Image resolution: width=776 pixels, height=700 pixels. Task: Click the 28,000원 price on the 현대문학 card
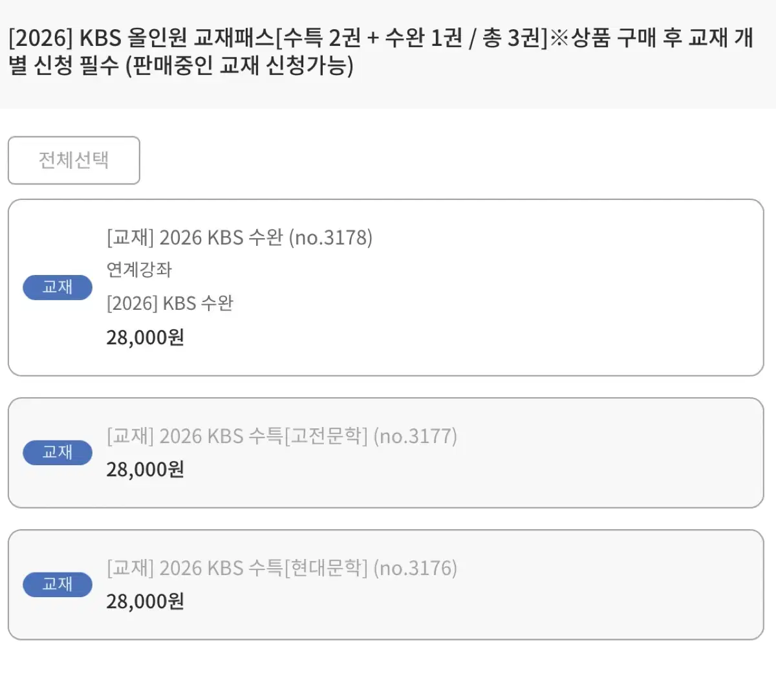point(144,602)
